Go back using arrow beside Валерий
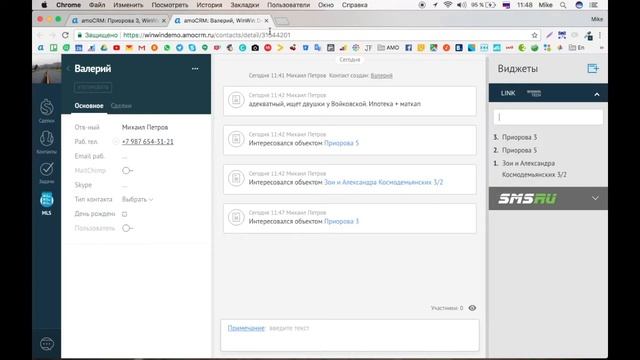Image resolution: width=640 pixels, height=360 pixels. (68, 69)
